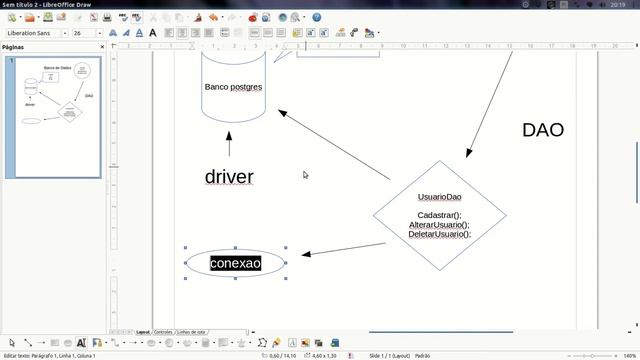The width and height of the screenshot is (640, 360).
Task: Export directly as PDF icon
Action: [x=94, y=17]
